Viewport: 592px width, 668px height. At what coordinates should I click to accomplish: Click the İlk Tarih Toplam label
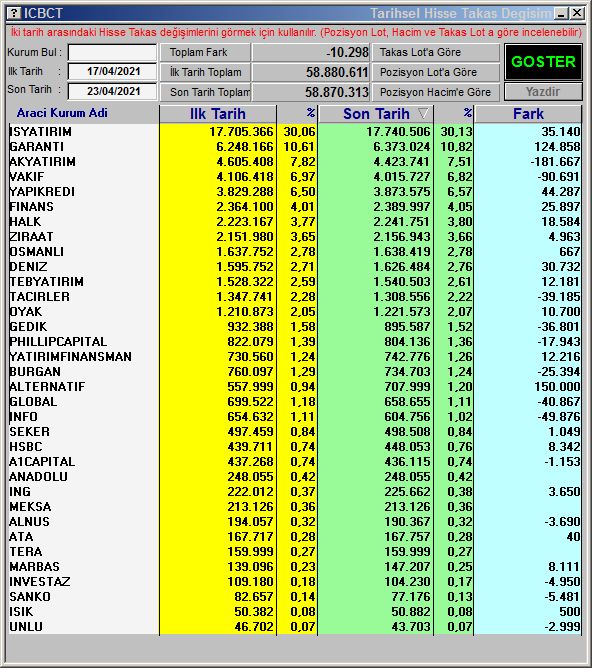click(x=205, y=72)
